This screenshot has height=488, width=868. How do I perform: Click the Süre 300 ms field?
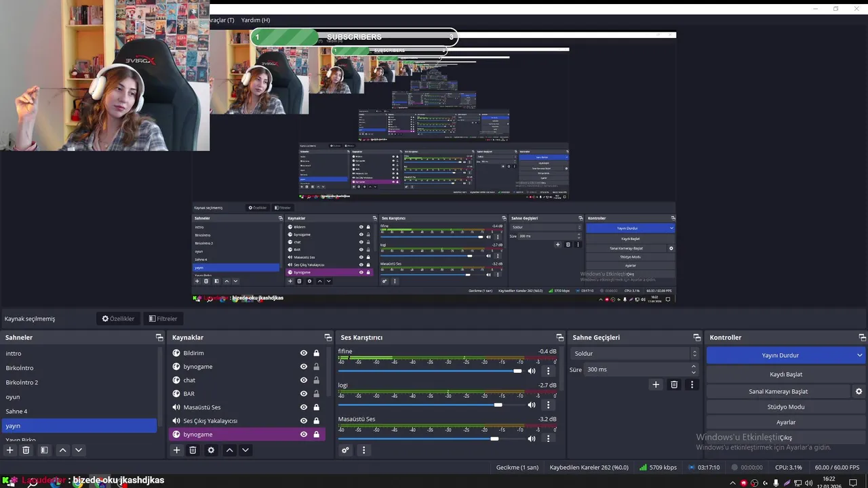[636, 369]
